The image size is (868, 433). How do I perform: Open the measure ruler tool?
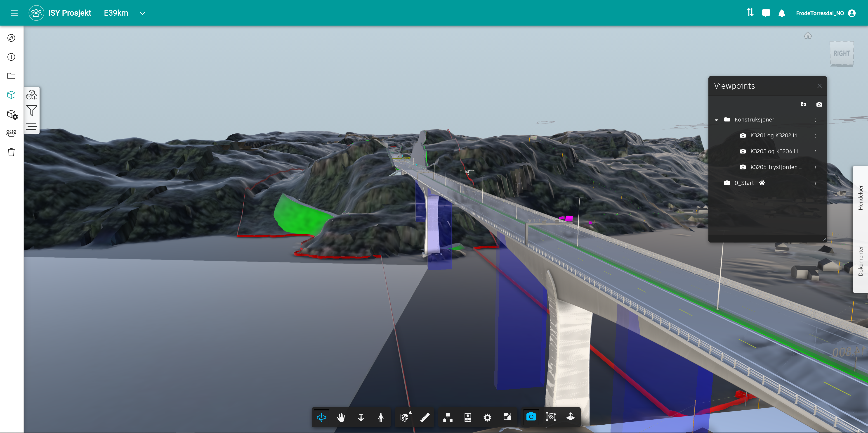pyautogui.click(x=425, y=417)
